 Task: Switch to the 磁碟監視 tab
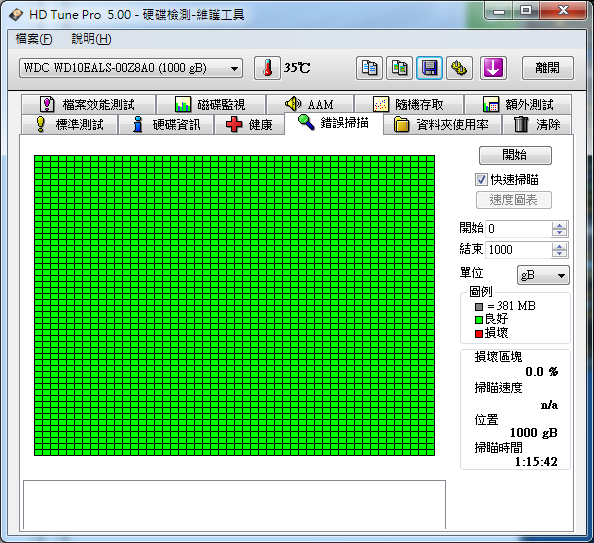(211, 104)
